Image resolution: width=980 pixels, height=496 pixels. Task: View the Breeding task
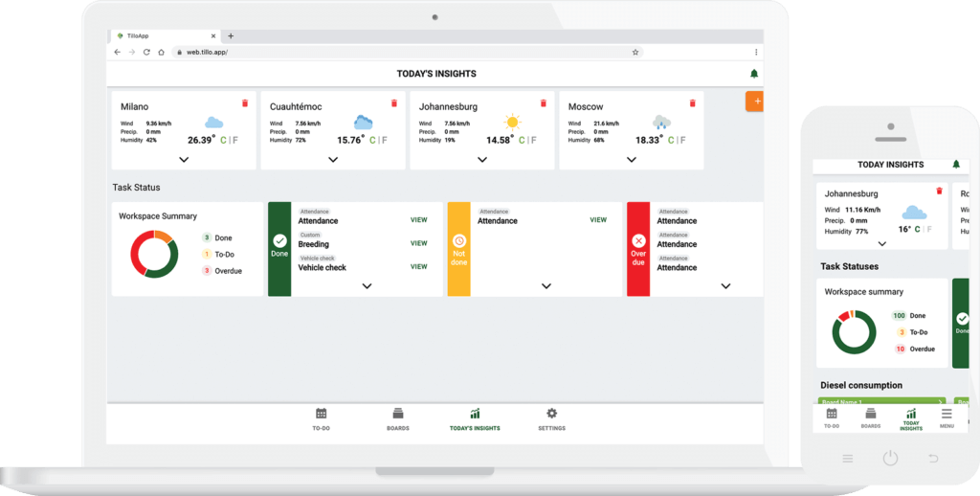[x=418, y=243]
